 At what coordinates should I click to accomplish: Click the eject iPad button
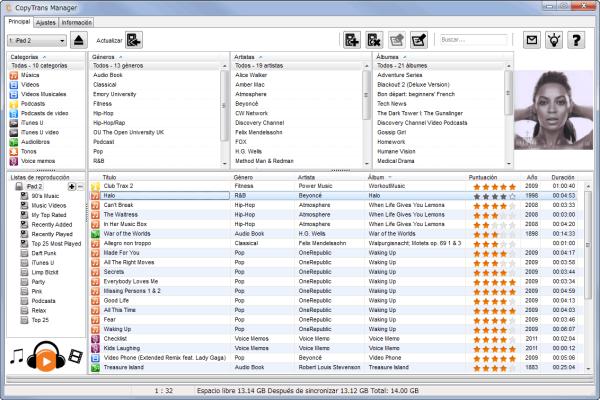point(78,40)
